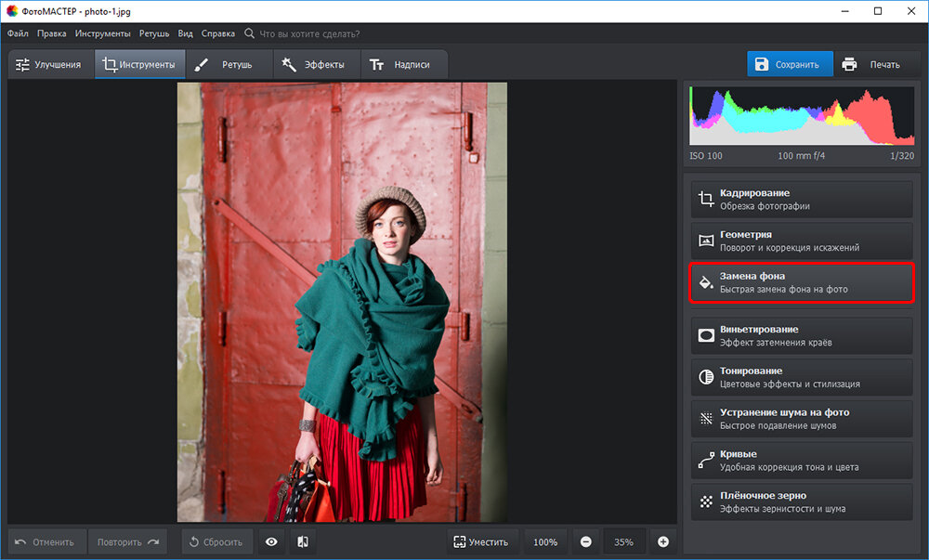Click the Сбросить reset button
This screenshot has height=560, width=929.
[216, 541]
